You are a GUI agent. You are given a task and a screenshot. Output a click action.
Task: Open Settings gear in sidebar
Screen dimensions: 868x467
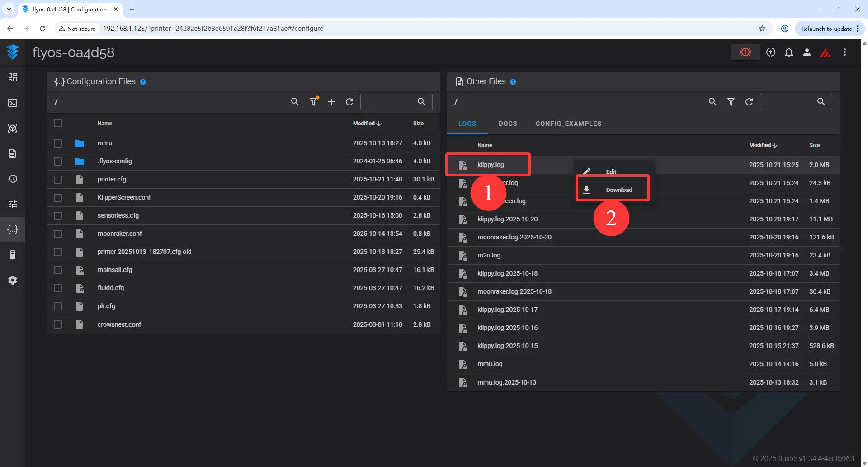tap(13, 280)
